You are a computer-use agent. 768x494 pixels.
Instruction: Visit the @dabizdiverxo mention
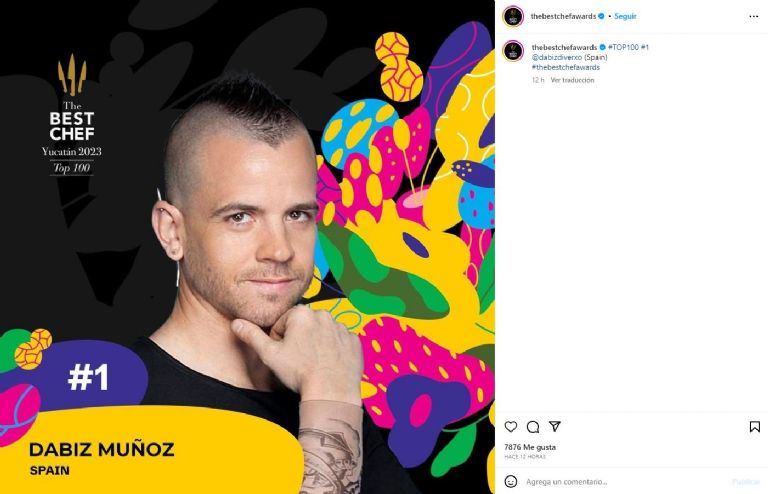pos(557,57)
